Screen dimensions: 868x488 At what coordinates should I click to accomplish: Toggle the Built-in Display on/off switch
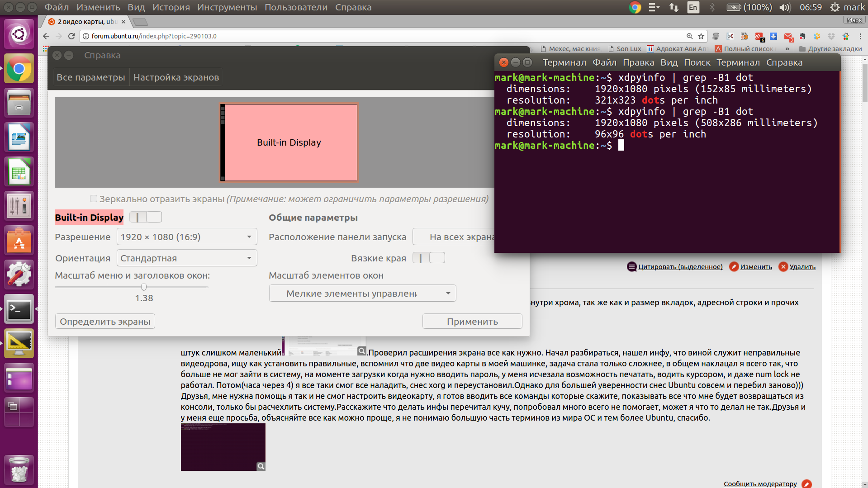(x=146, y=217)
